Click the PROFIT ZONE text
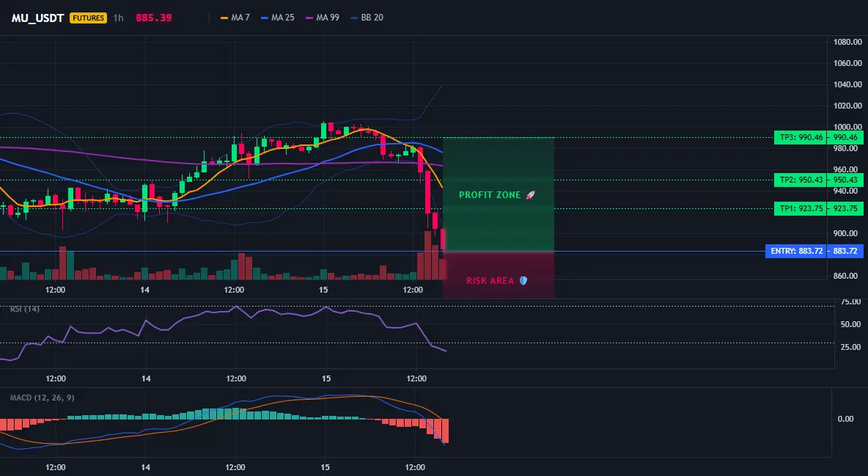Screen dimensions: 868x476 coord(490,195)
